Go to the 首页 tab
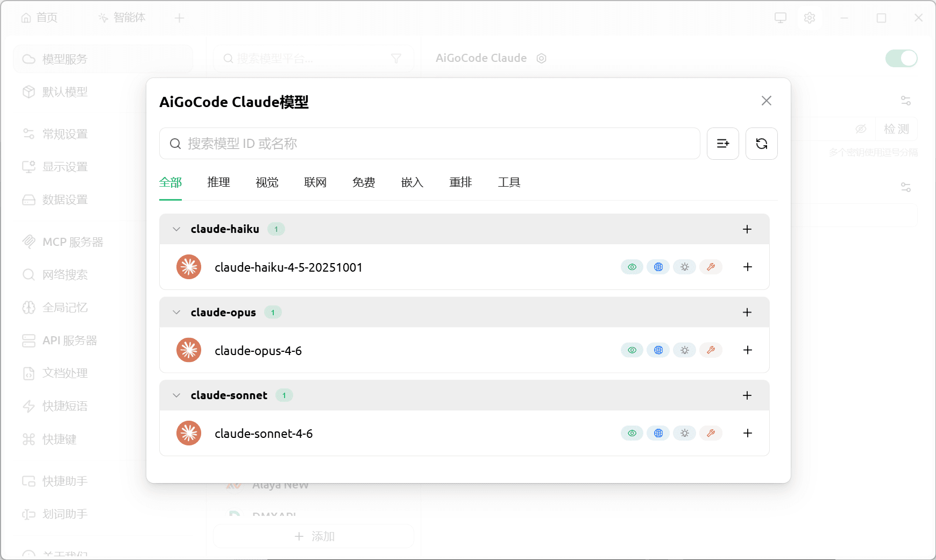This screenshot has height=560, width=936. (39, 18)
